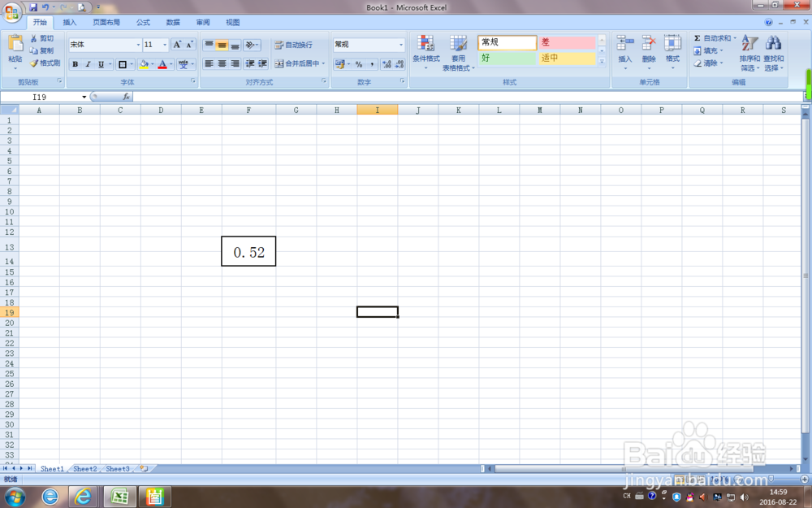Click the Copy button
The height and width of the screenshot is (508, 812).
[x=42, y=50]
